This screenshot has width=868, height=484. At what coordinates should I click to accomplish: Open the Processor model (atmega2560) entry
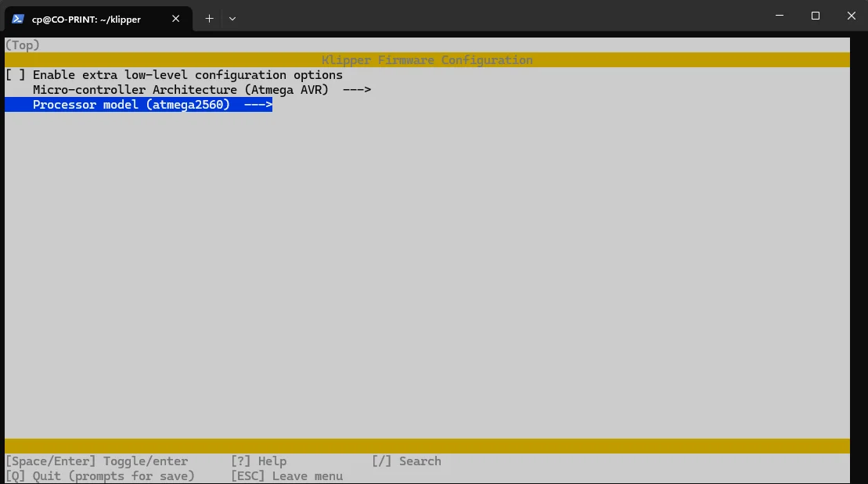(x=139, y=105)
